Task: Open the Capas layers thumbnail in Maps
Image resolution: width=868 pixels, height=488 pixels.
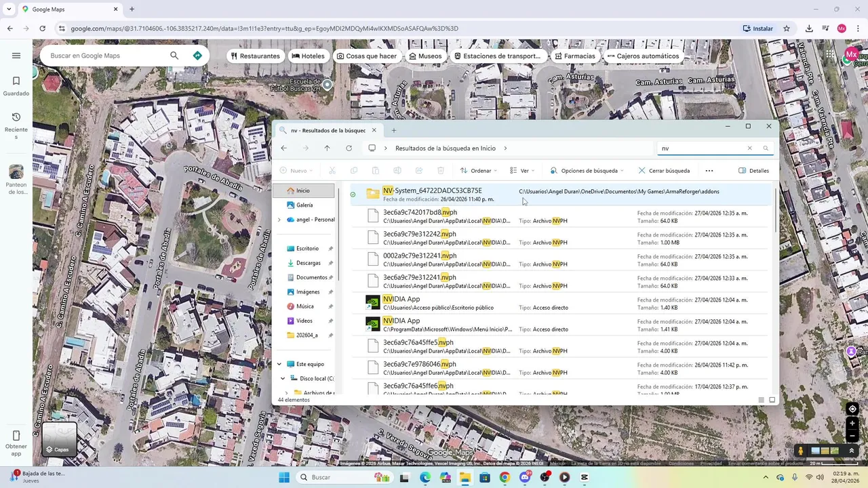Action: (59, 439)
